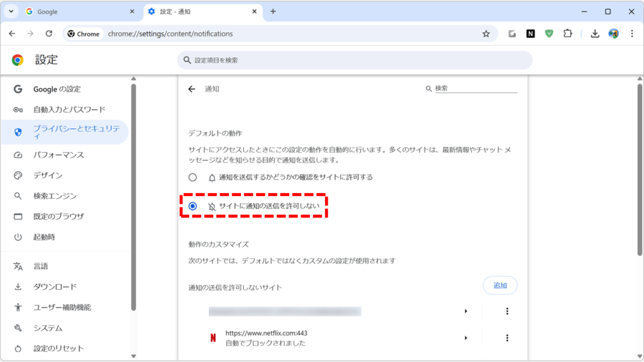Click the address bar URL
Image resolution: width=644 pixels, height=362 pixels.
[170, 34]
